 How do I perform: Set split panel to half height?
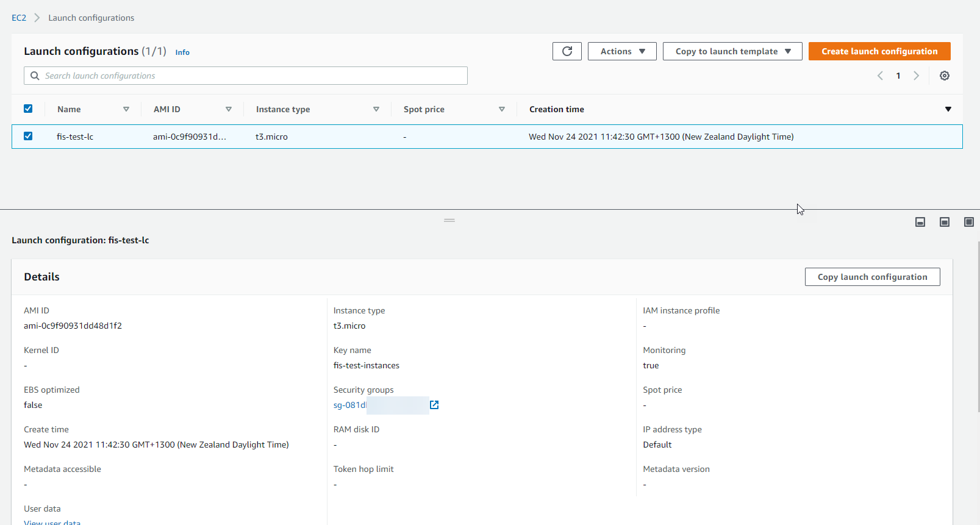click(944, 222)
